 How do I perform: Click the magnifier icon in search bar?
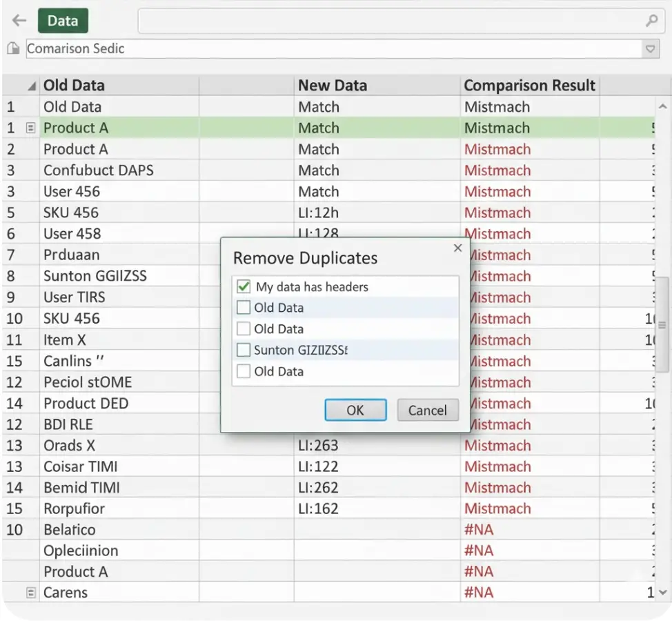(651, 21)
